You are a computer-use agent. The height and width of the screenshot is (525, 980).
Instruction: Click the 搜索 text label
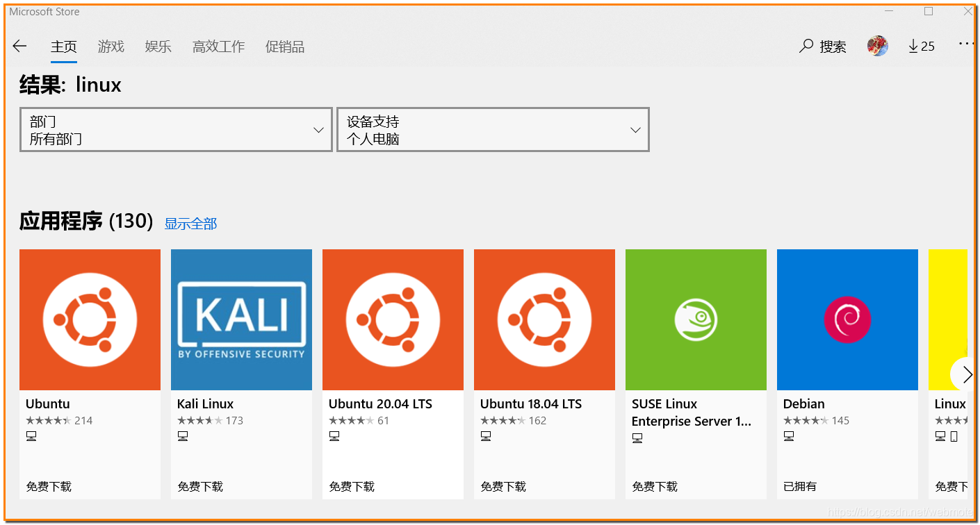833,47
